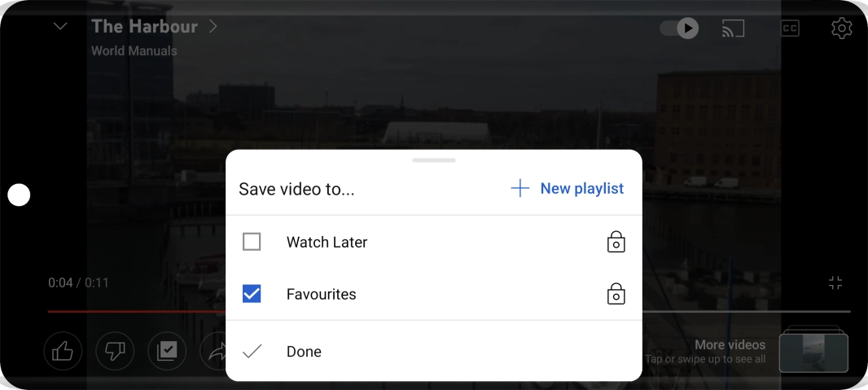Viewport: 868px width, 390px height.
Task: Like the video with thumbs up
Action: point(63,351)
